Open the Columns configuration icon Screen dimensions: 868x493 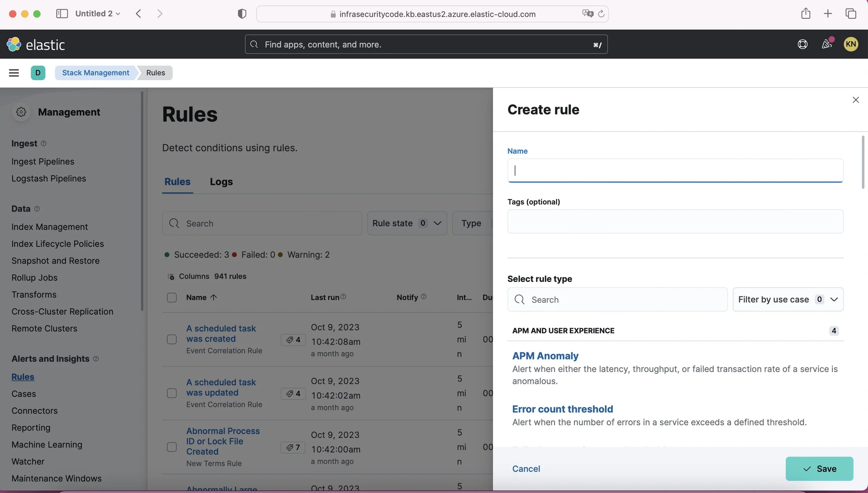171,276
